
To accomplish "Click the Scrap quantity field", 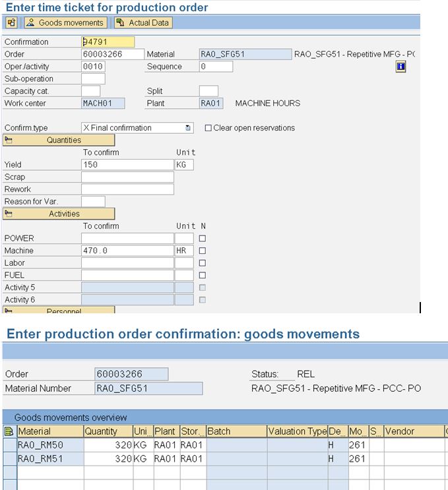I will coord(127,177).
